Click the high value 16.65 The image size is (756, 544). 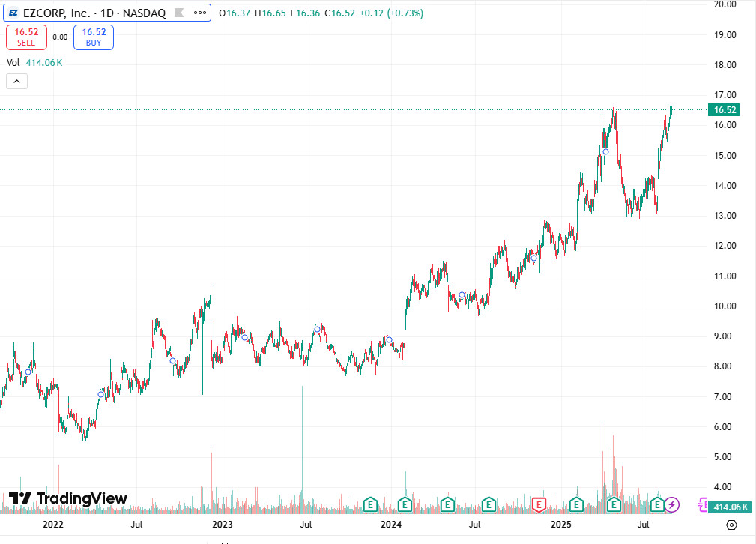tap(274, 13)
